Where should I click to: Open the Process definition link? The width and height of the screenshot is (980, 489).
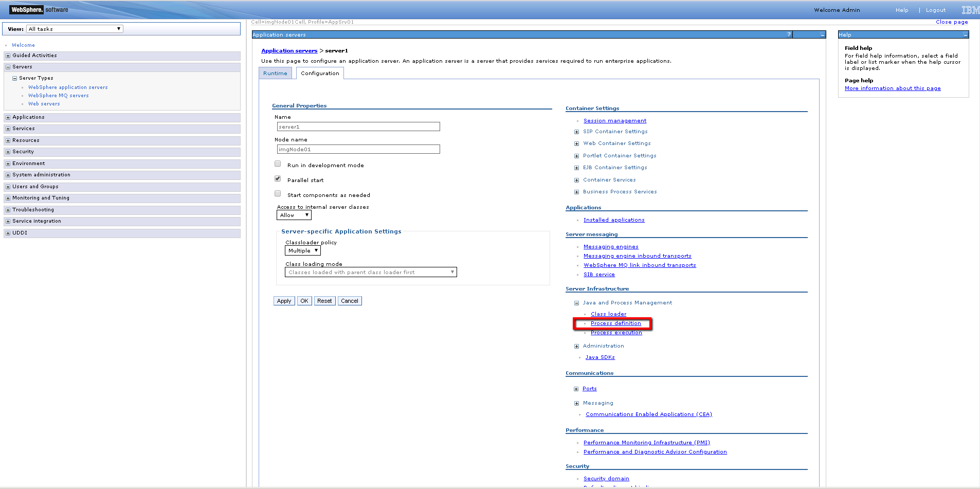[615, 323]
